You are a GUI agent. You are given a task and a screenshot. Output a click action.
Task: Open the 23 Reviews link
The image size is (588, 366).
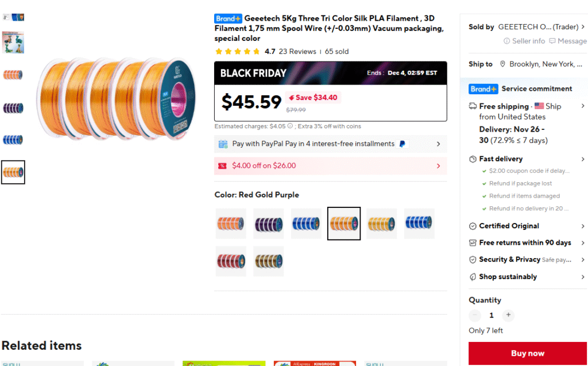point(297,52)
